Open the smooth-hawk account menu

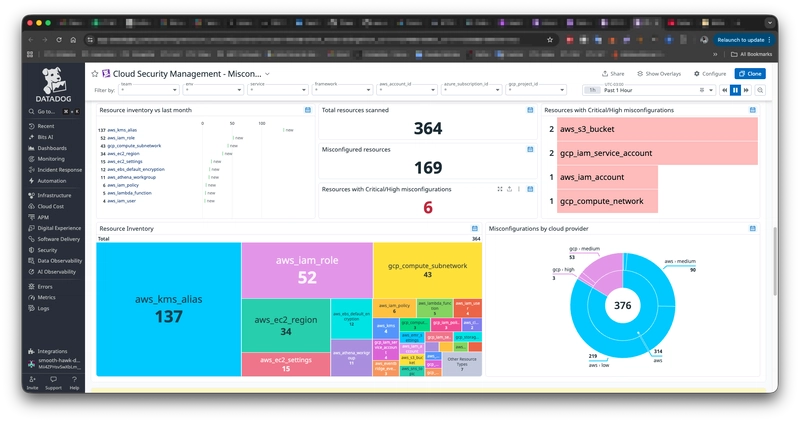click(54, 363)
